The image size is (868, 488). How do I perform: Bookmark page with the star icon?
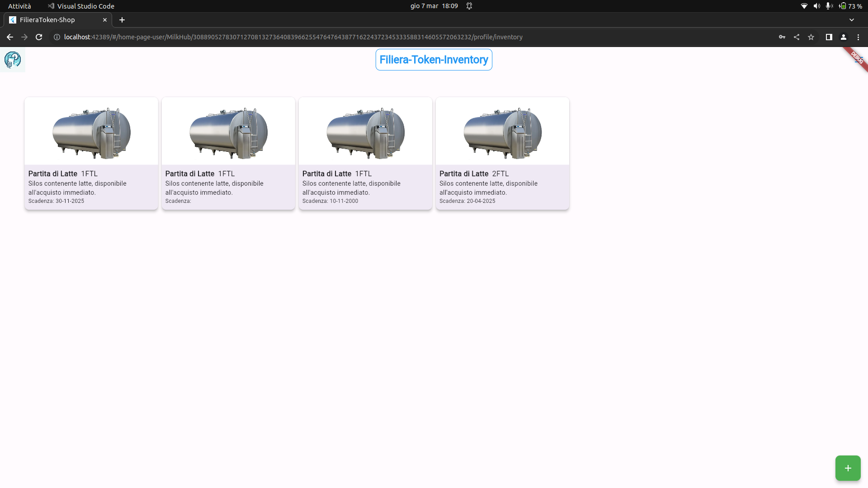tap(811, 37)
